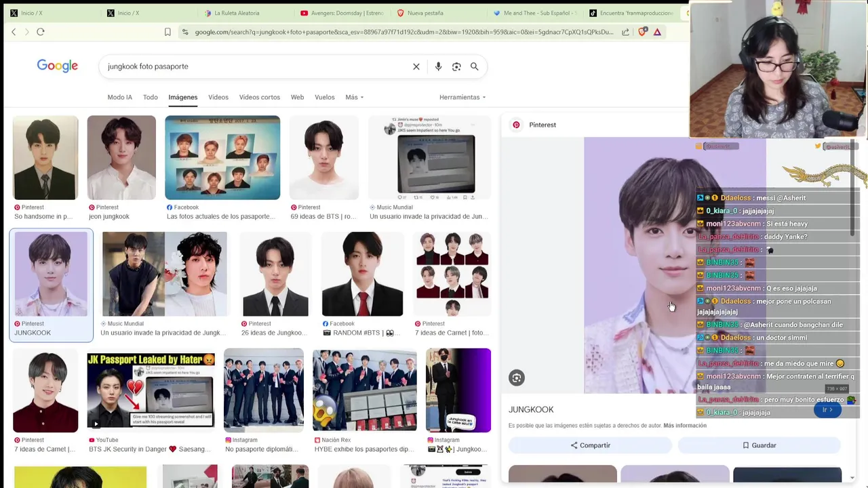
Task: Click the share icon in the address bar
Action: click(x=625, y=32)
